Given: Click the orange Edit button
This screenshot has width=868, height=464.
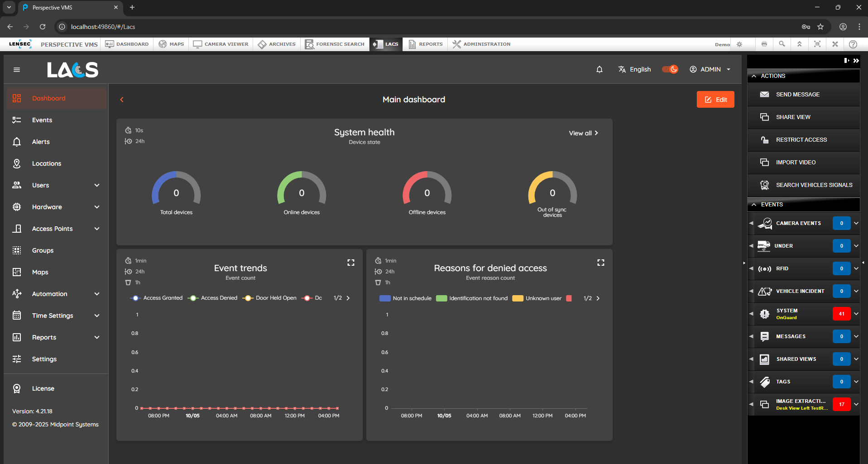Looking at the screenshot, I should pos(715,100).
